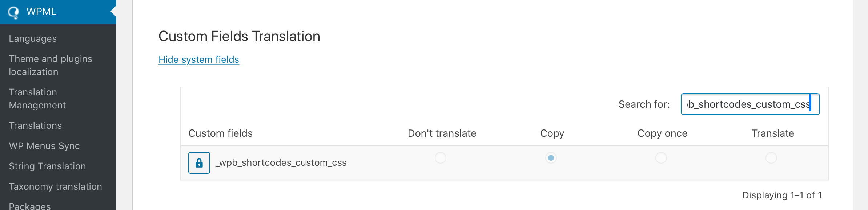The width and height of the screenshot is (868, 210).
Task: Select Don't translate for _wpb_shortcodes_custom_css
Action: click(441, 158)
